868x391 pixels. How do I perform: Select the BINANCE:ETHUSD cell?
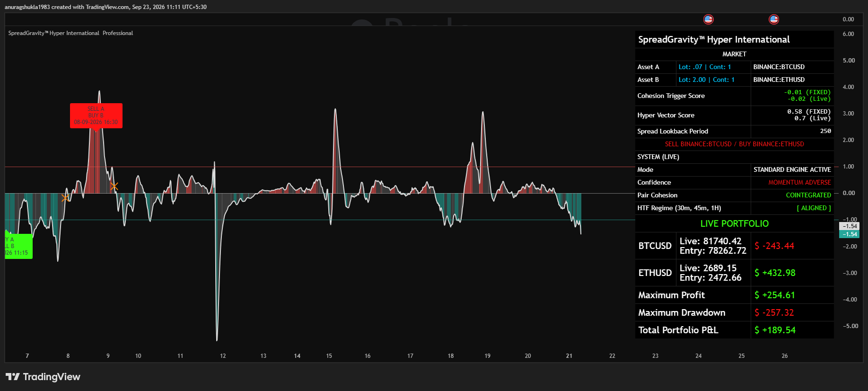click(x=792, y=80)
